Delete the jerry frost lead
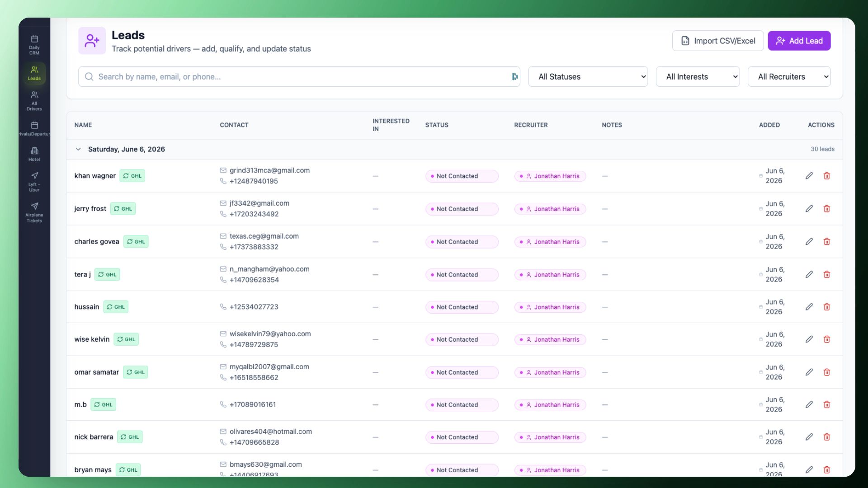Screen dimensions: 868x488 (x=827, y=209)
